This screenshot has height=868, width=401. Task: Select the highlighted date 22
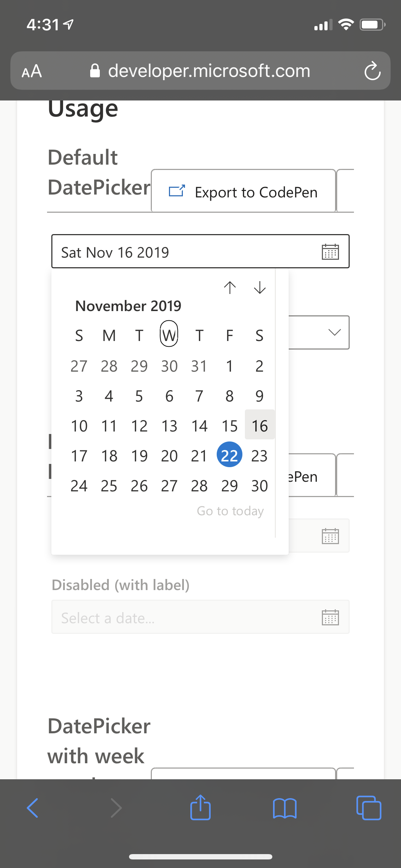point(229,455)
